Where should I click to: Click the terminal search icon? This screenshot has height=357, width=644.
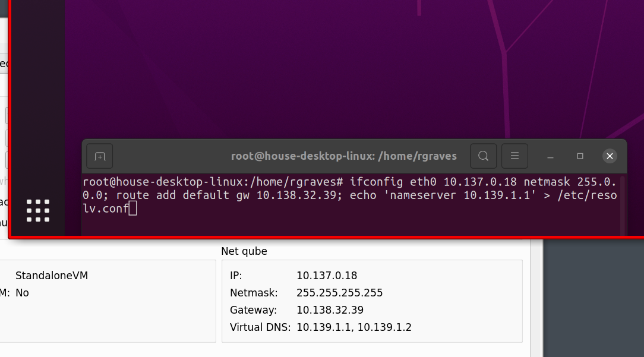pyautogui.click(x=484, y=156)
